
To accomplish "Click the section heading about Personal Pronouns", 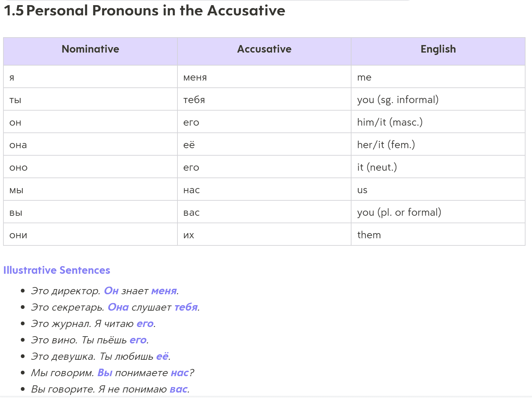I will click(x=144, y=11).
